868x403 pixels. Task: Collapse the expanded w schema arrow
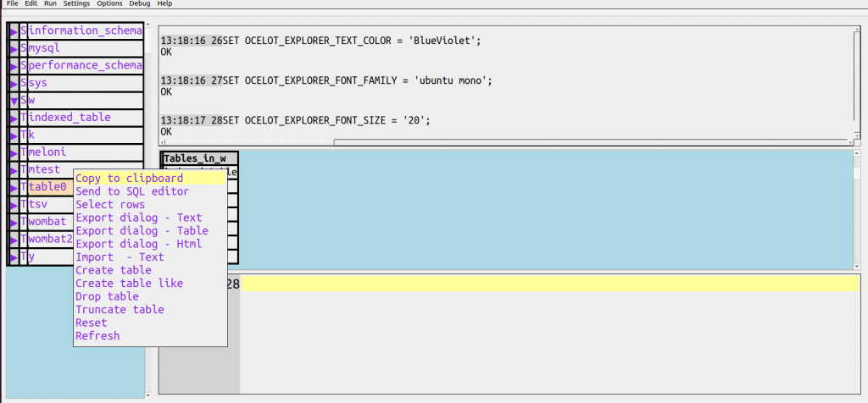[14, 101]
